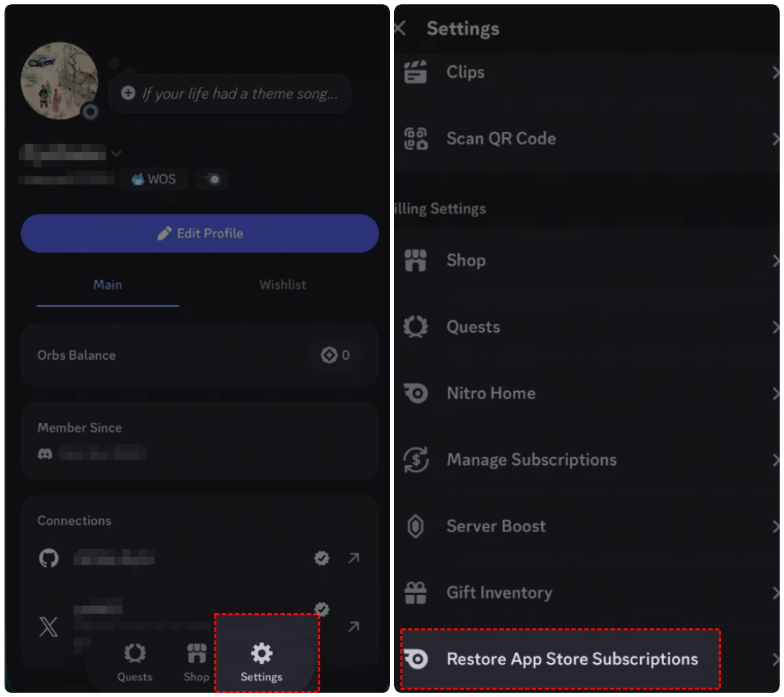This screenshot has width=784, height=697.
Task: Click the X (Twitter) connection icon
Action: tap(48, 627)
